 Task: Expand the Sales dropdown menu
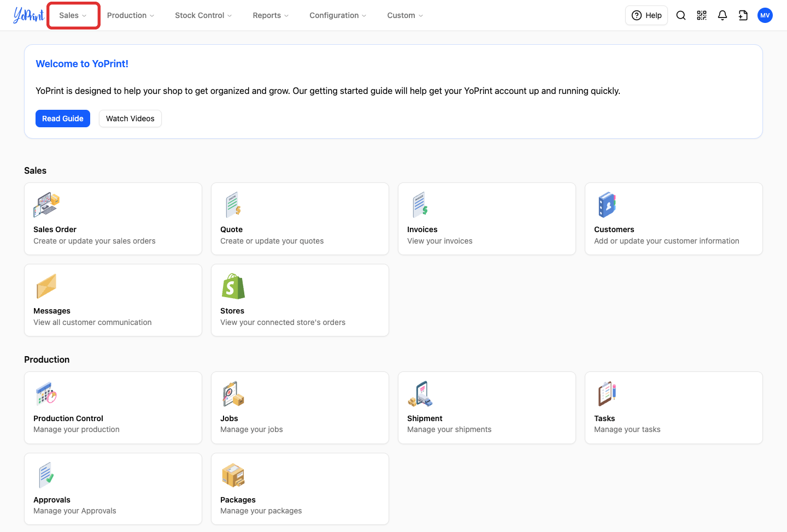pos(73,15)
